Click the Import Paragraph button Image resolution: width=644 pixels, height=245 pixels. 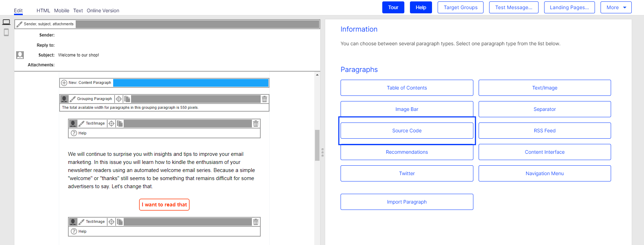click(x=406, y=202)
